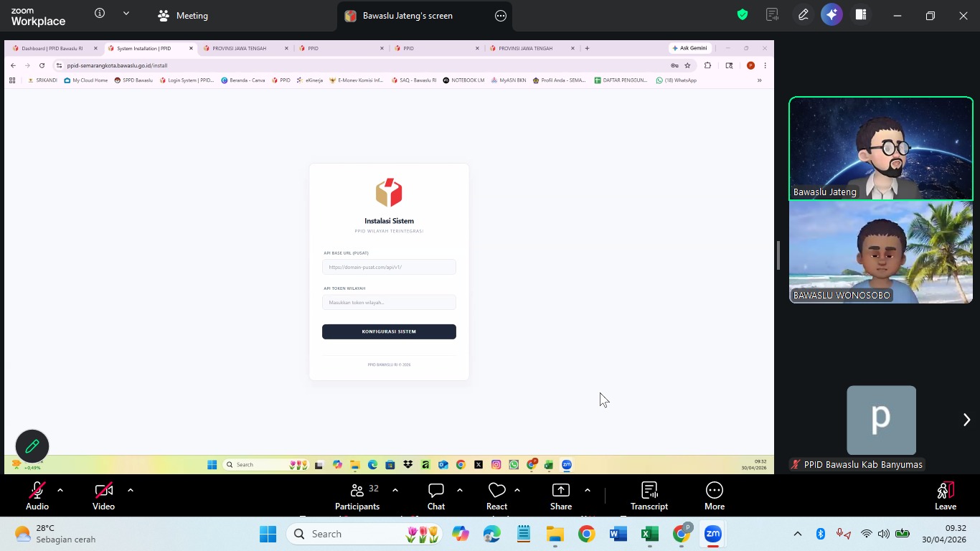Viewport: 980px width, 551px height.
Task: Leave the meeting
Action: [x=946, y=496]
